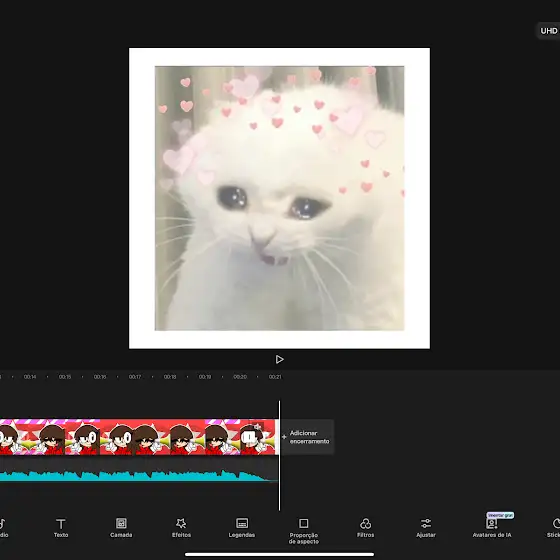
Task: Click the white playhead line
Action: pos(279,456)
